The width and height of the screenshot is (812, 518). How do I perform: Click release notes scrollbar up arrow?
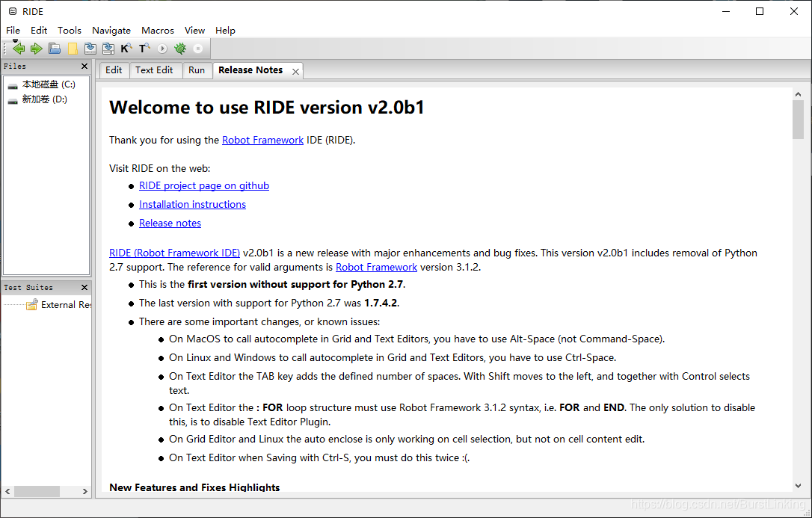[x=798, y=93]
